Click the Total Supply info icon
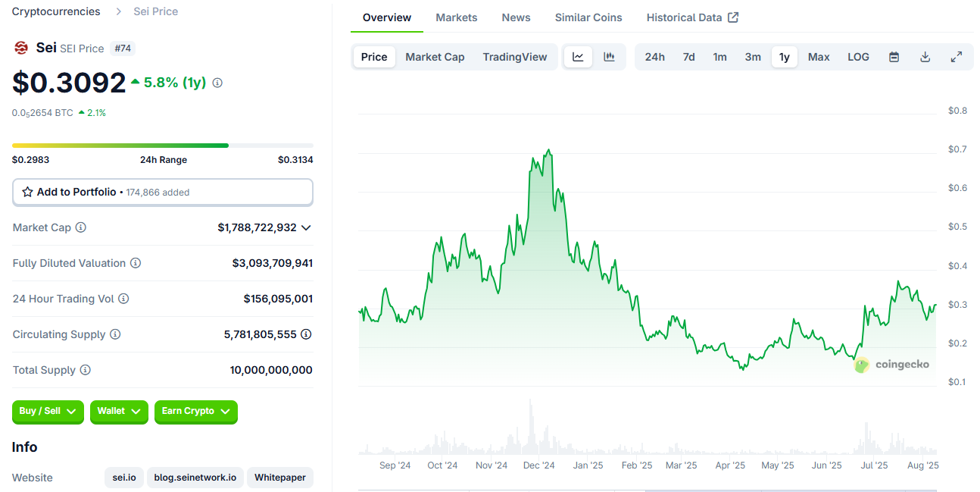 tap(86, 370)
